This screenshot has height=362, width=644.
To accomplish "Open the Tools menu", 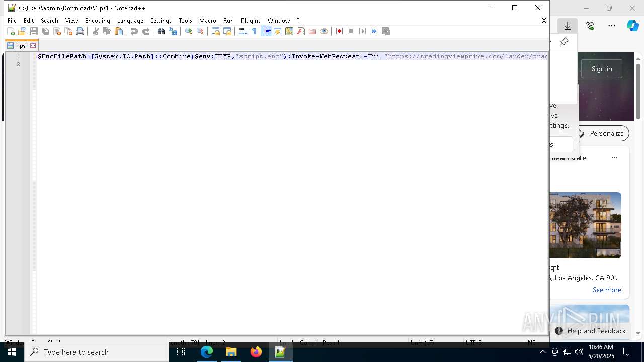I will pos(185,21).
